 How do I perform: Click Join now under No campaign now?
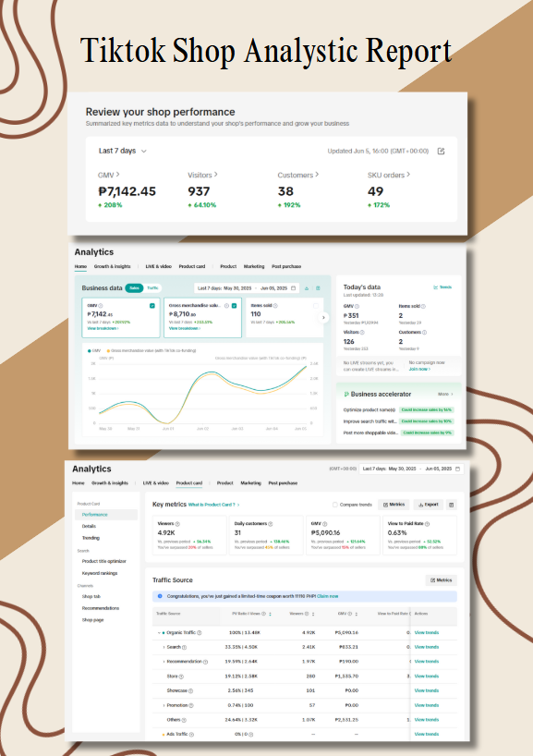[x=419, y=369]
